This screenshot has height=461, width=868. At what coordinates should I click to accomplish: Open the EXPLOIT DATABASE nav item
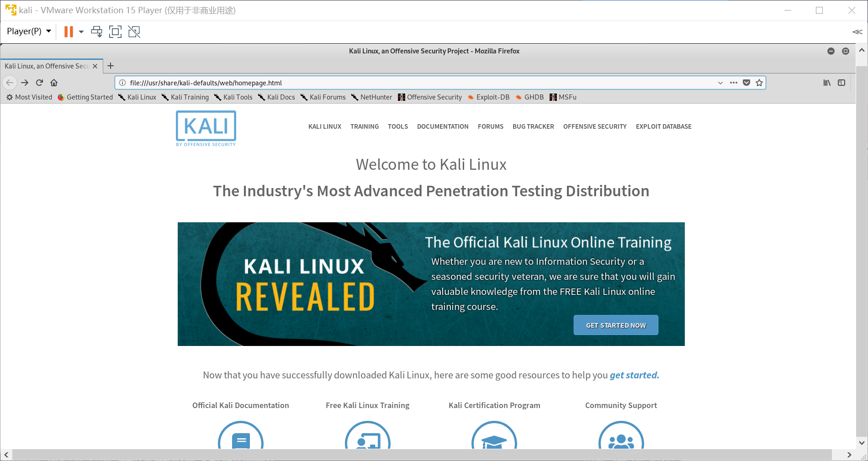click(x=664, y=126)
